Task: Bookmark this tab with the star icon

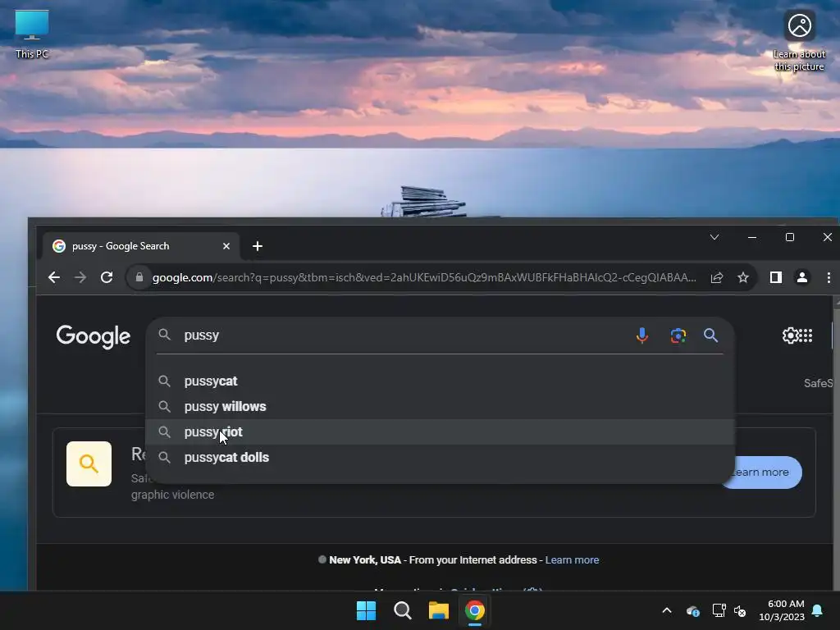Action: tap(742, 277)
